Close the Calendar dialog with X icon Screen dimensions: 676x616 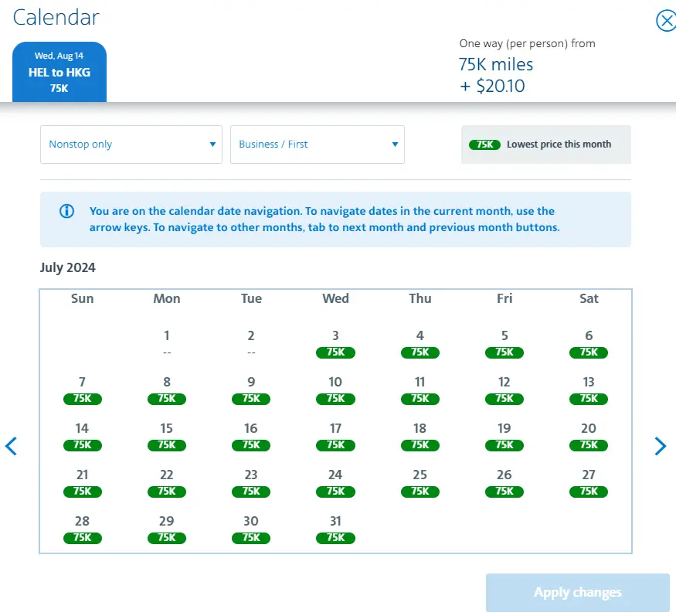pos(665,21)
